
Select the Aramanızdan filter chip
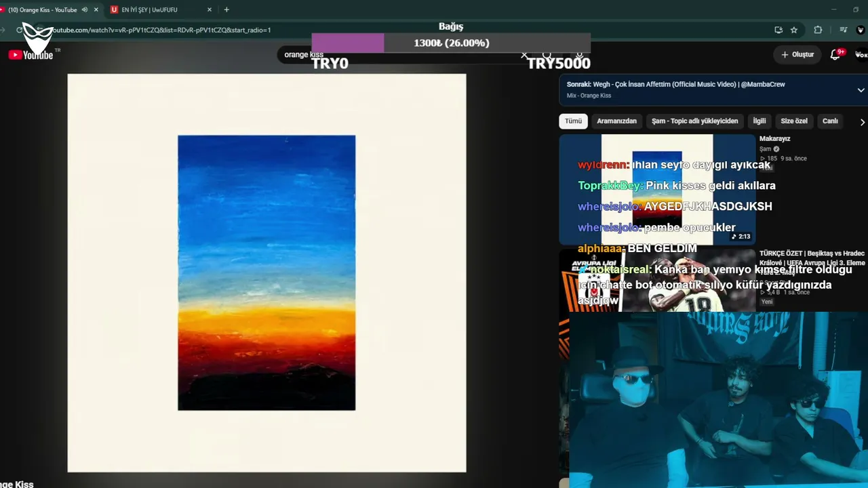[616, 121]
